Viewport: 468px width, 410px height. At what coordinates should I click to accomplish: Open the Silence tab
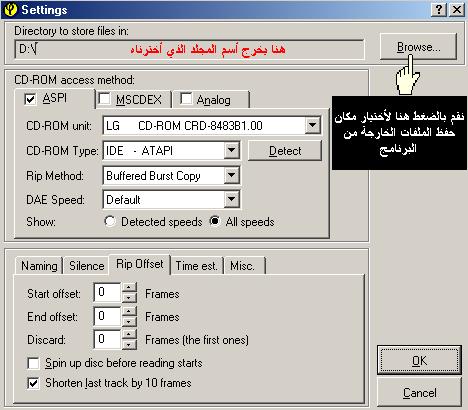pyautogui.click(x=87, y=266)
